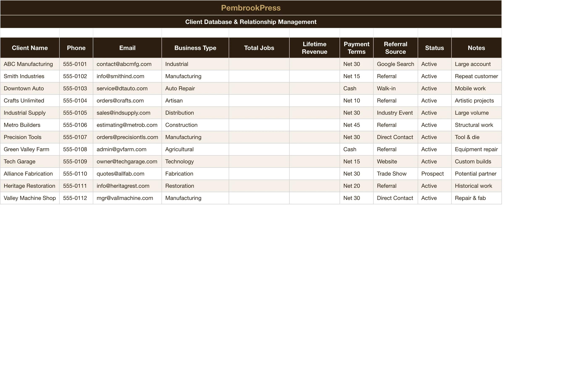This screenshot has height=378, width=588.
Task: Click the Referral Source header cell
Action: point(395,48)
